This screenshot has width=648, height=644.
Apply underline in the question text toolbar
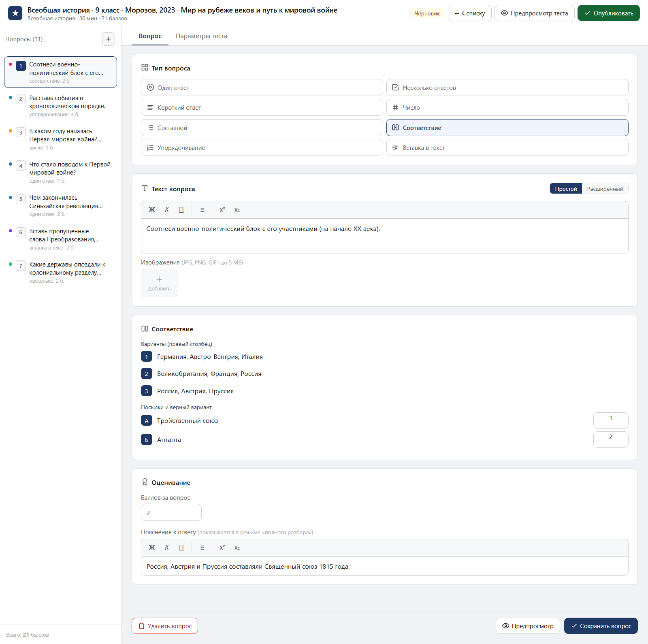(x=181, y=210)
